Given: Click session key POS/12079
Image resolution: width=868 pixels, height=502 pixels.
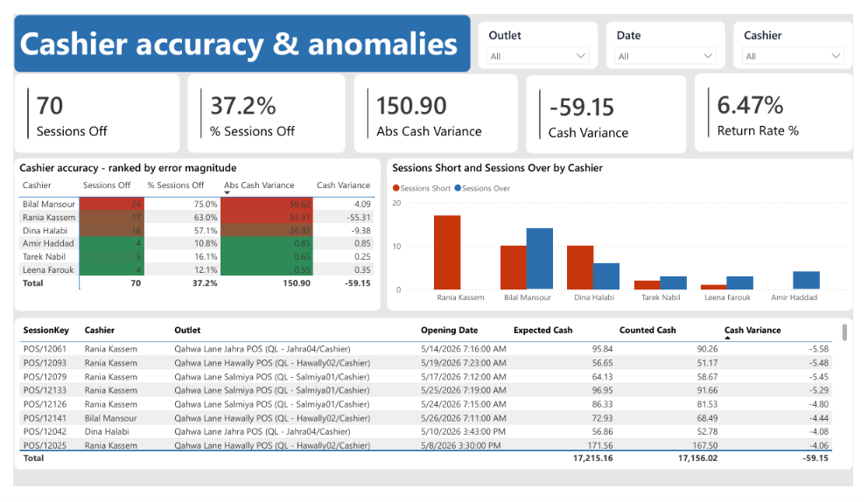Looking at the screenshot, I should 45,377.
